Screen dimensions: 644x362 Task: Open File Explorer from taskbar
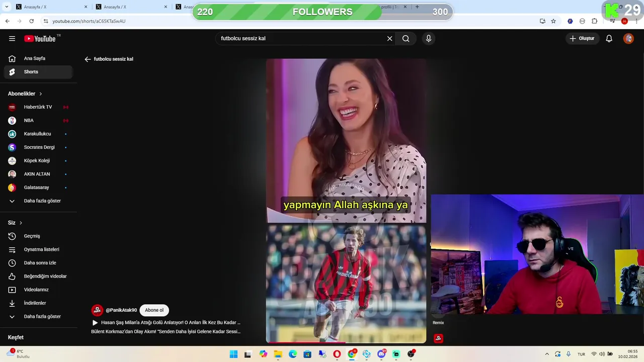278,354
